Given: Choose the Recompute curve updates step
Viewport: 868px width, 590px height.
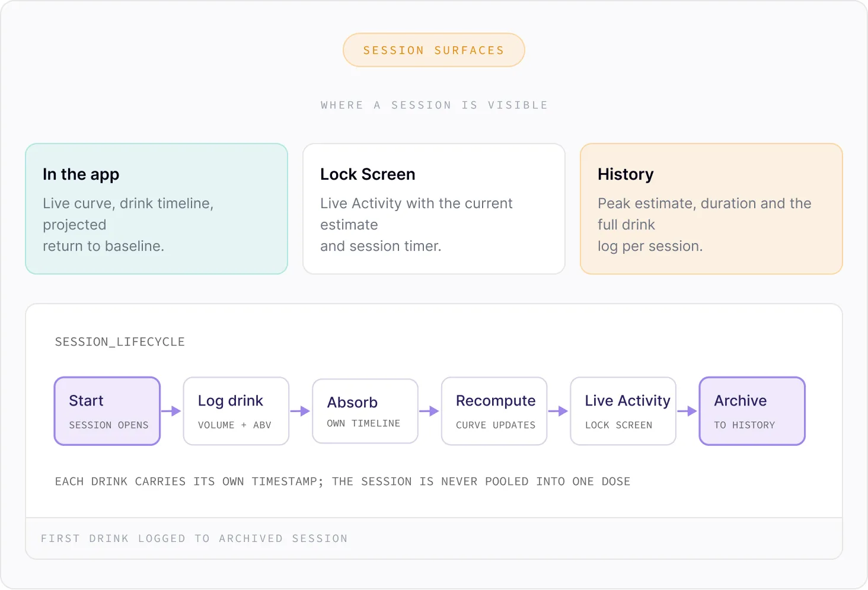Looking at the screenshot, I should coord(494,411).
